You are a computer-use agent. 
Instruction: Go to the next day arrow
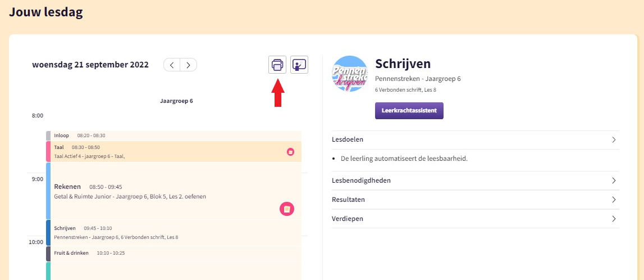coord(188,65)
